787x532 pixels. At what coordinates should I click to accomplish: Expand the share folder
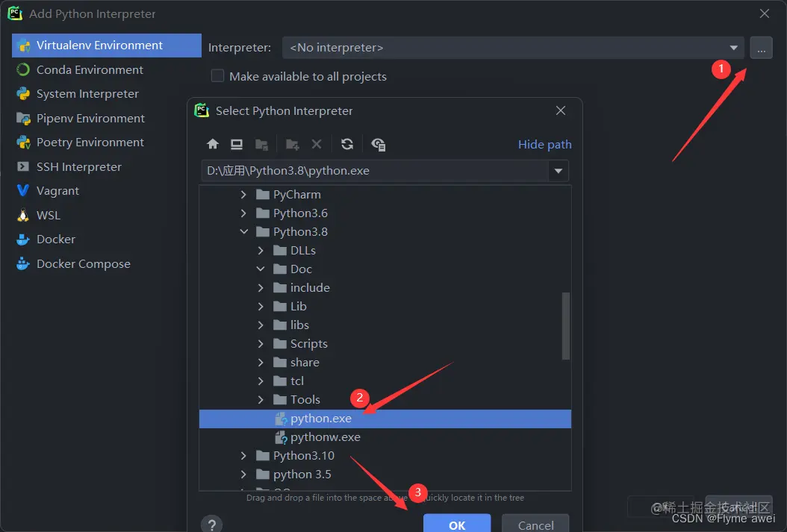261,363
